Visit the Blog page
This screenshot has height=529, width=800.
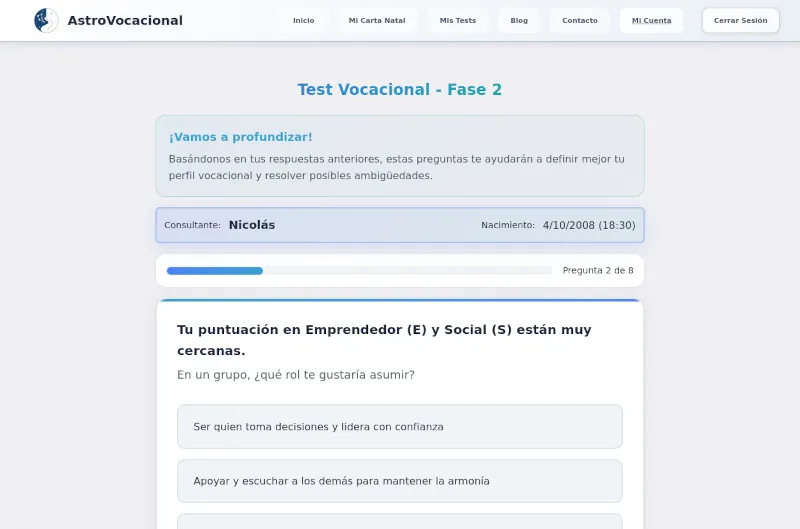[519, 20]
